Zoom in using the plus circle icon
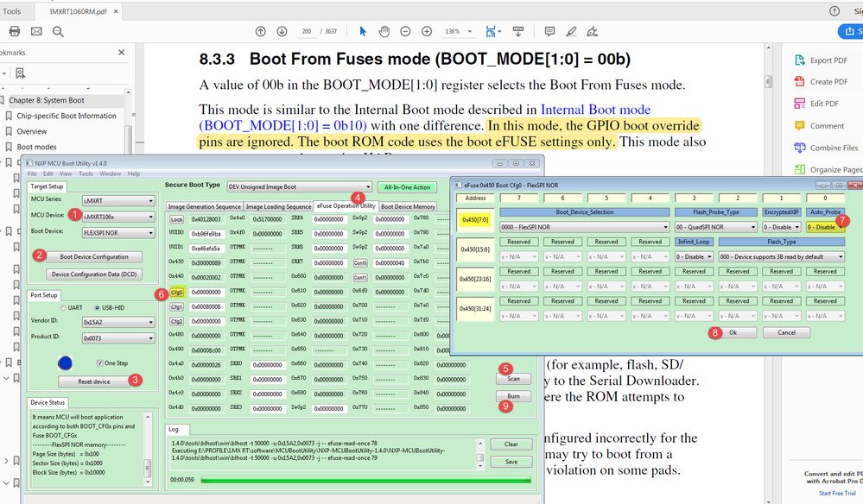Image resolution: width=863 pixels, height=504 pixels. 427,32
